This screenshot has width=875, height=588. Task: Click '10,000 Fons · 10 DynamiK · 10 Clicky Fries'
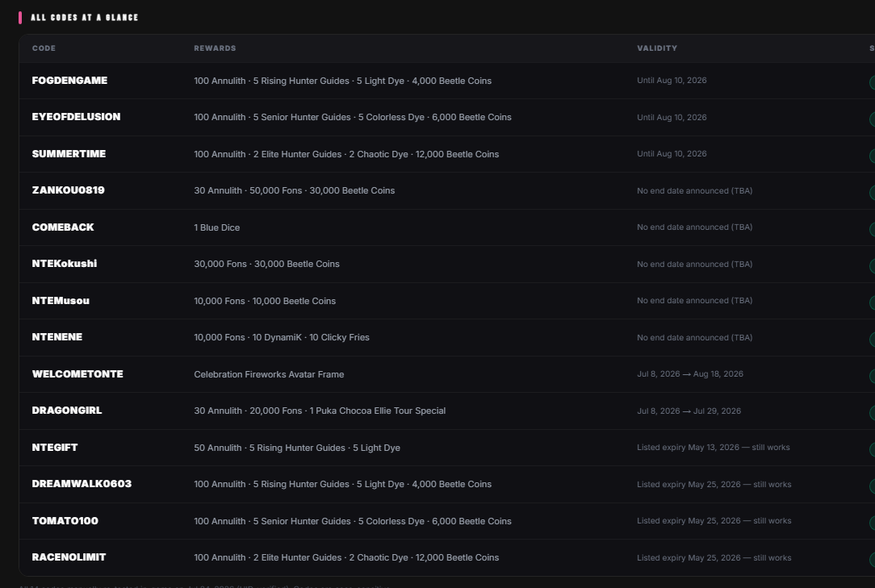click(282, 337)
